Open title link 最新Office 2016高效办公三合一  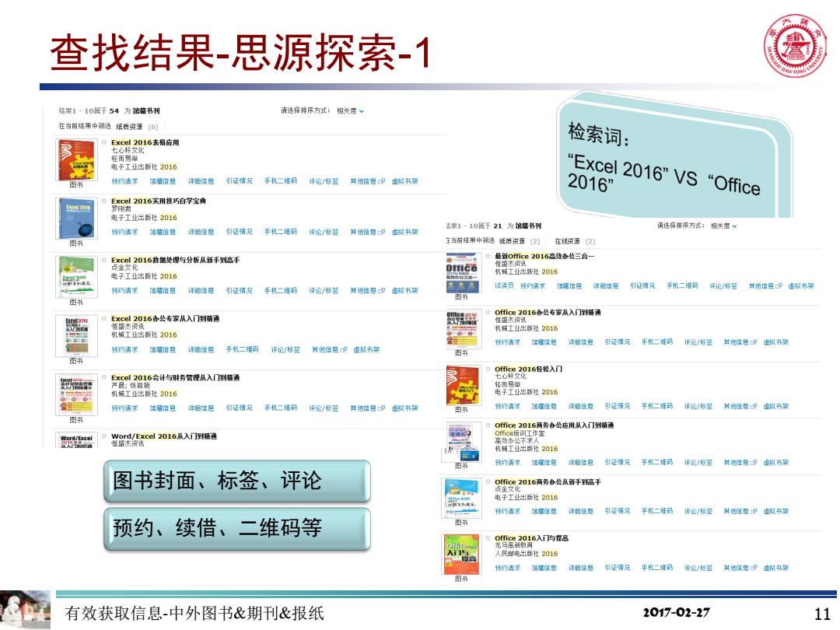pyautogui.click(x=544, y=256)
